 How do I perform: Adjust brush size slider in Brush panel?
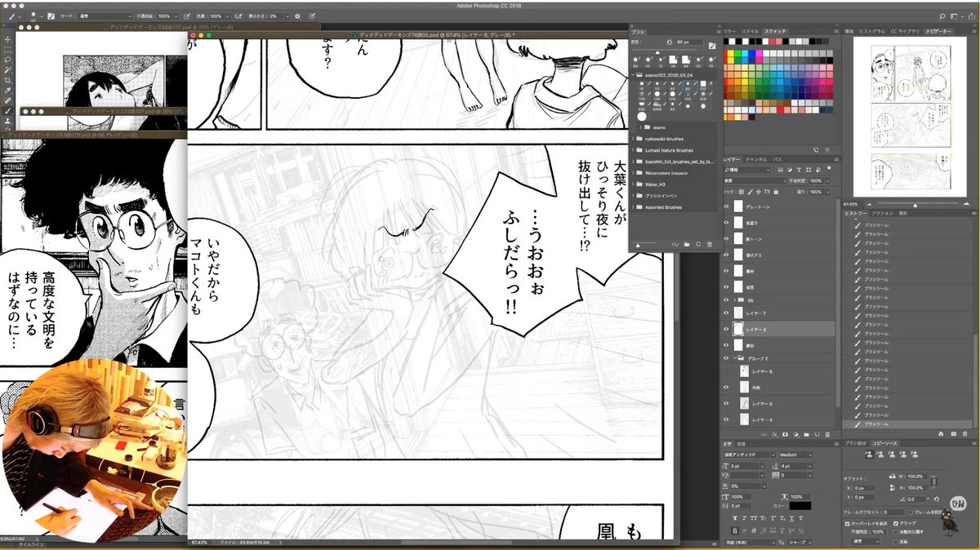pos(657,51)
